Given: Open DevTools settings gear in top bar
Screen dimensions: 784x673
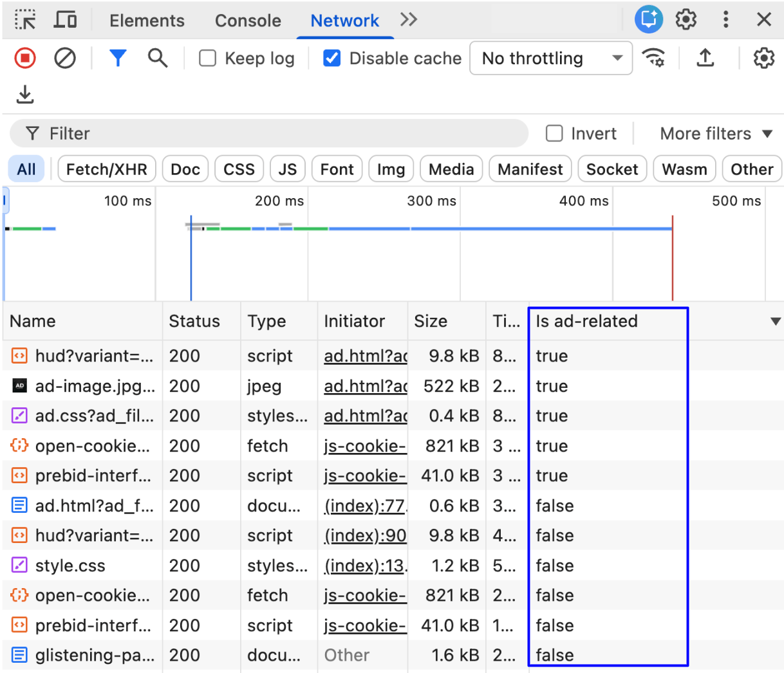Looking at the screenshot, I should point(686,19).
